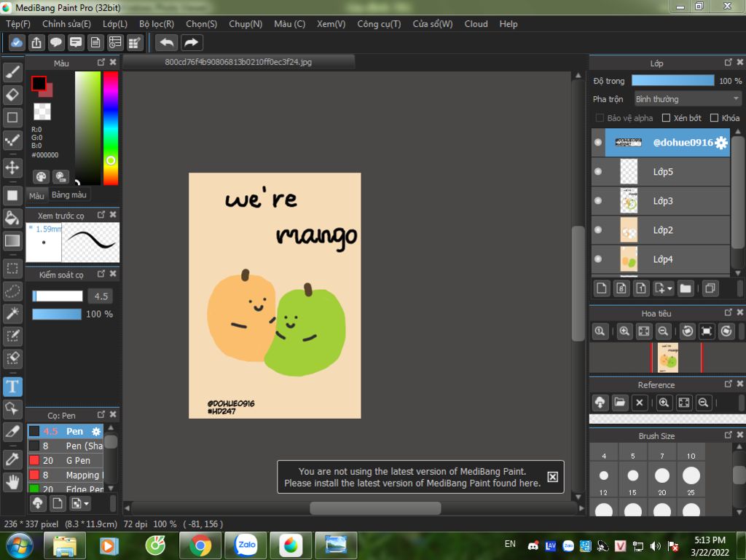Select the Lasso selection tool
Viewport: 746px width, 560px height.
point(13,291)
